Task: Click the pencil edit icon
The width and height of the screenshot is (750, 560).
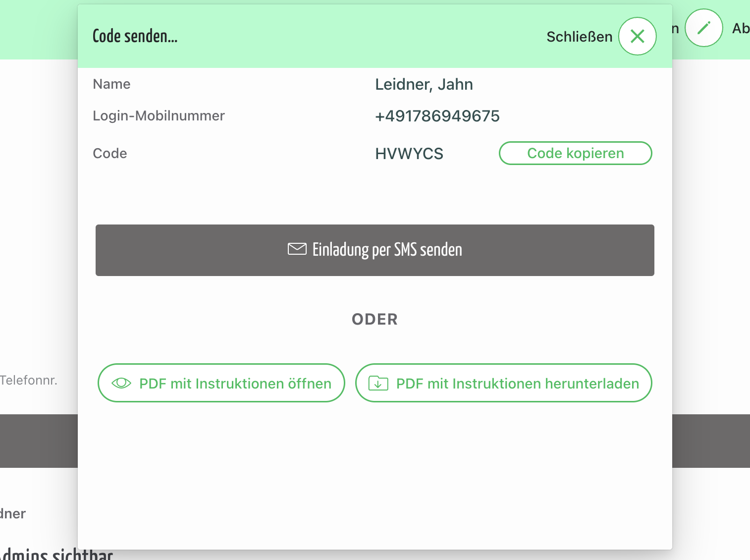Action: pyautogui.click(x=703, y=28)
